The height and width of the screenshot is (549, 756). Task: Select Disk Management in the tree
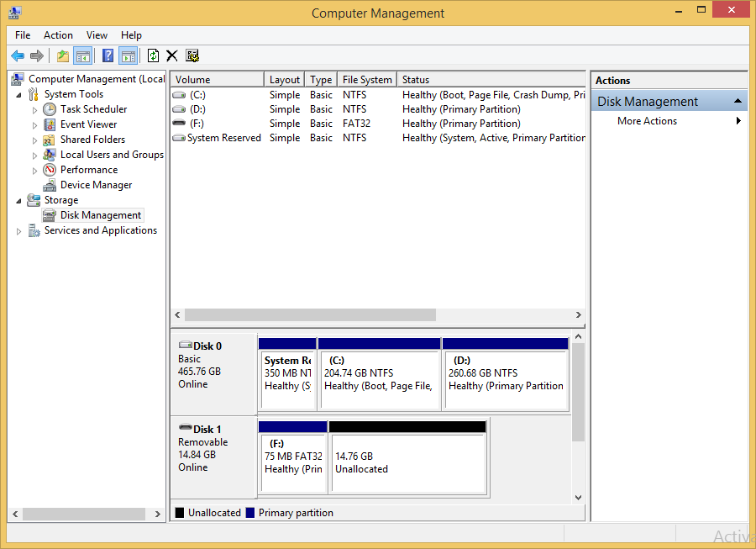(x=100, y=215)
